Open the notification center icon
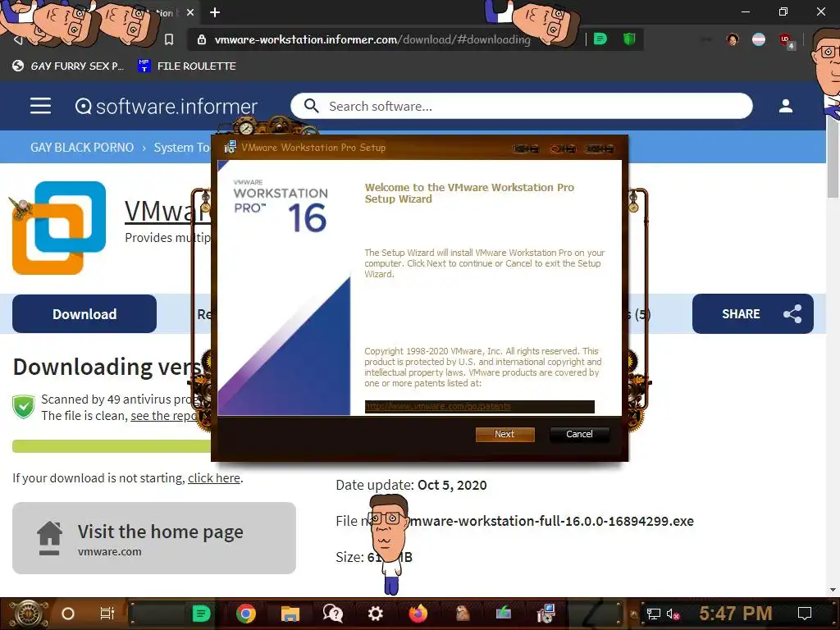840x630 pixels. tap(805, 614)
